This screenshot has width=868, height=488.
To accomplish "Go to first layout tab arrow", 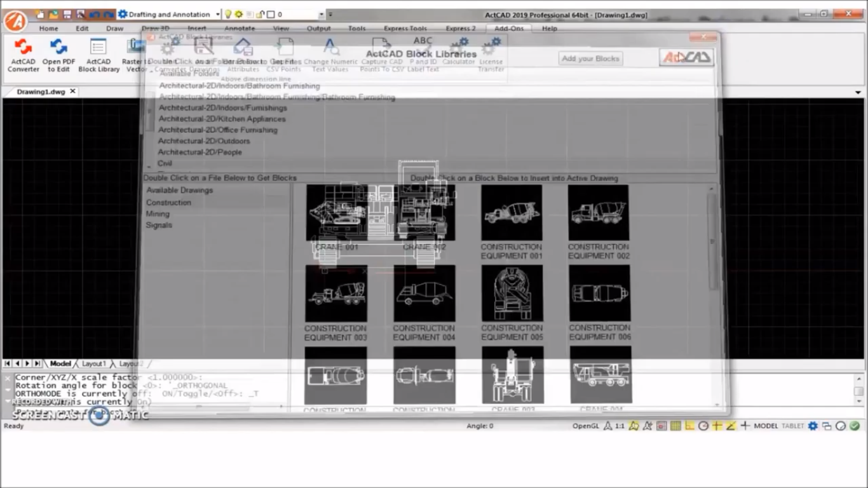I will (7, 363).
